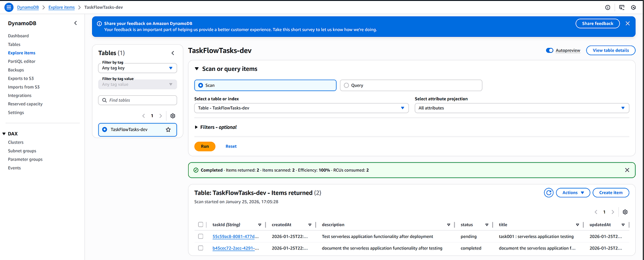Click the orange Run button

(x=205, y=146)
